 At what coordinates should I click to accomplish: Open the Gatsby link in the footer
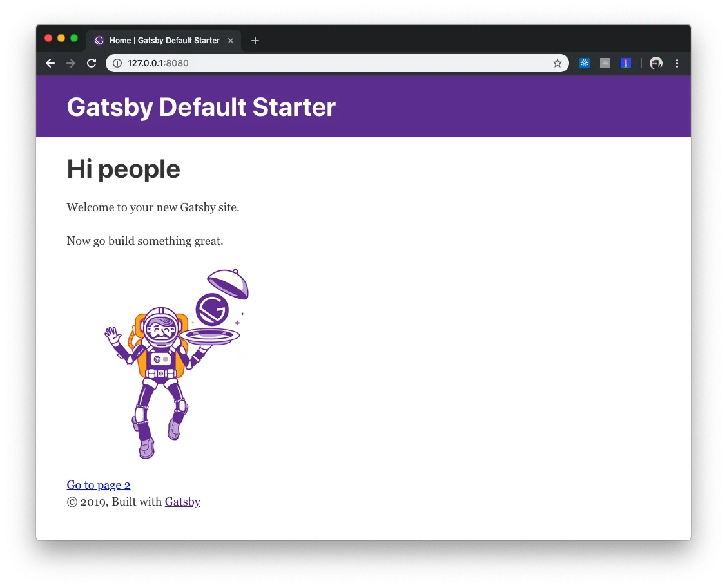click(x=182, y=502)
